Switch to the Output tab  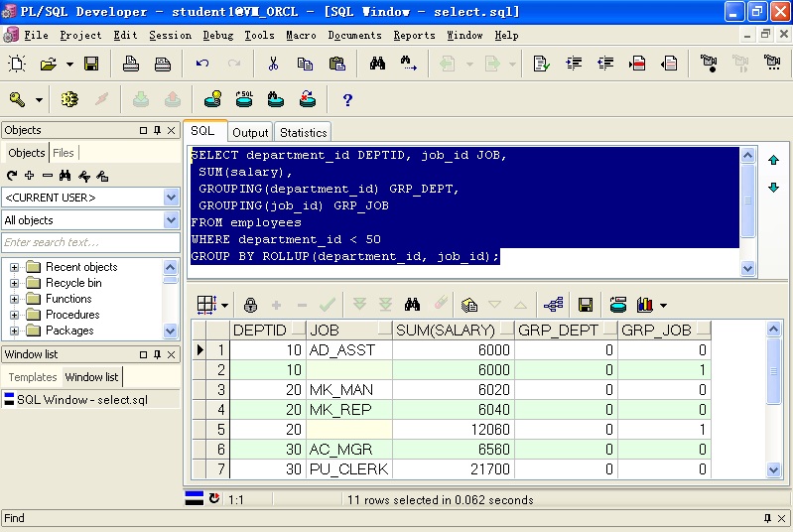tap(250, 132)
